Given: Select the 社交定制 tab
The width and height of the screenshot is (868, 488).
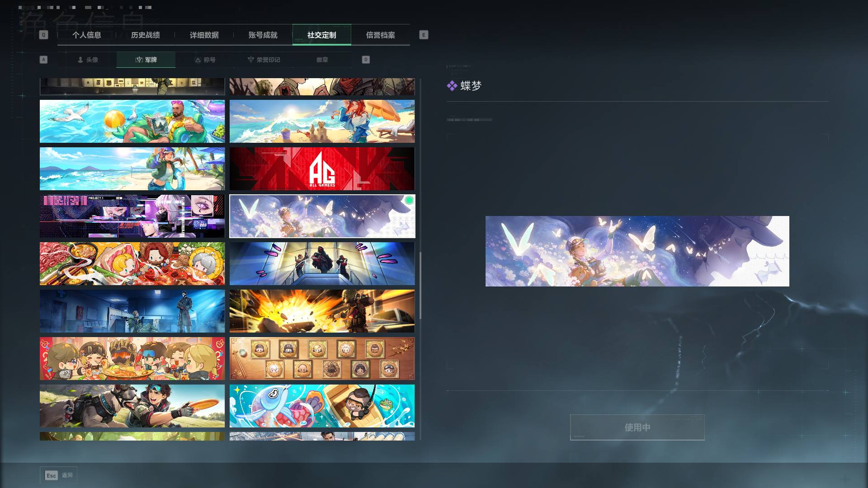Looking at the screenshot, I should [321, 35].
